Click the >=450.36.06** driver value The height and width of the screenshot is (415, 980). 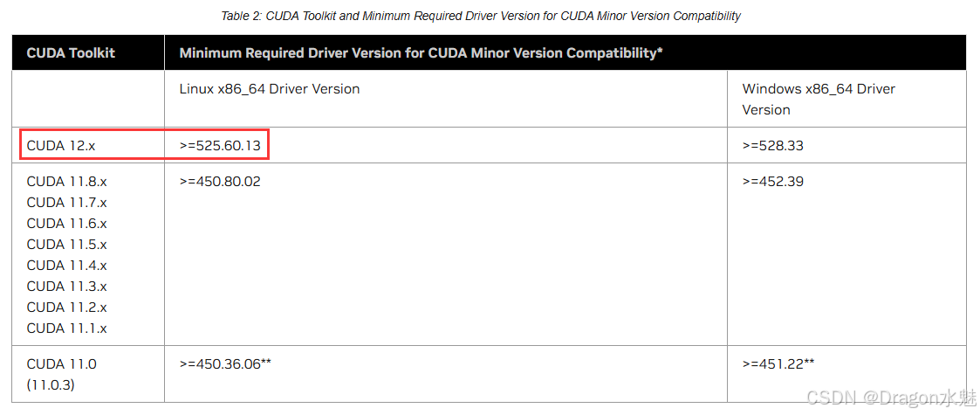[225, 363]
